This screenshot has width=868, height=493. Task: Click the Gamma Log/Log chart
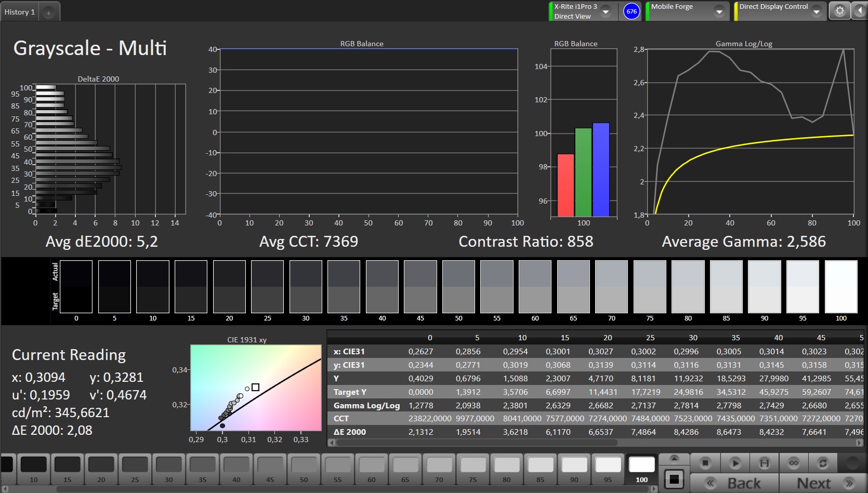click(750, 131)
